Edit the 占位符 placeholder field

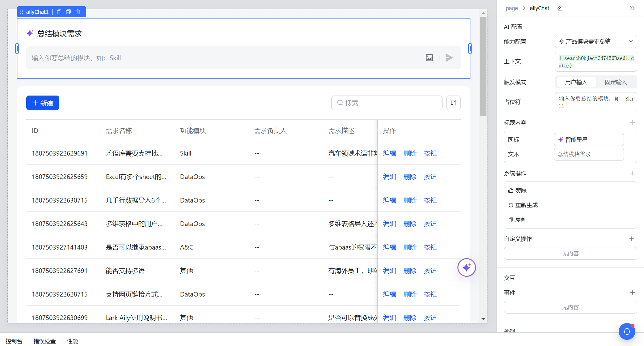click(x=596, y=102)
